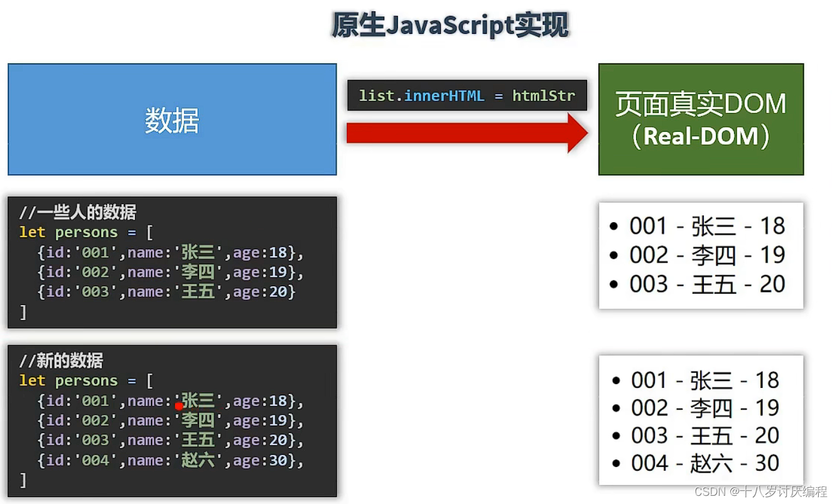The width and height of the screenshot is (837, 504).
Task: Click the list.innerHTML = htmlStr code label
Action: point(467,96)
